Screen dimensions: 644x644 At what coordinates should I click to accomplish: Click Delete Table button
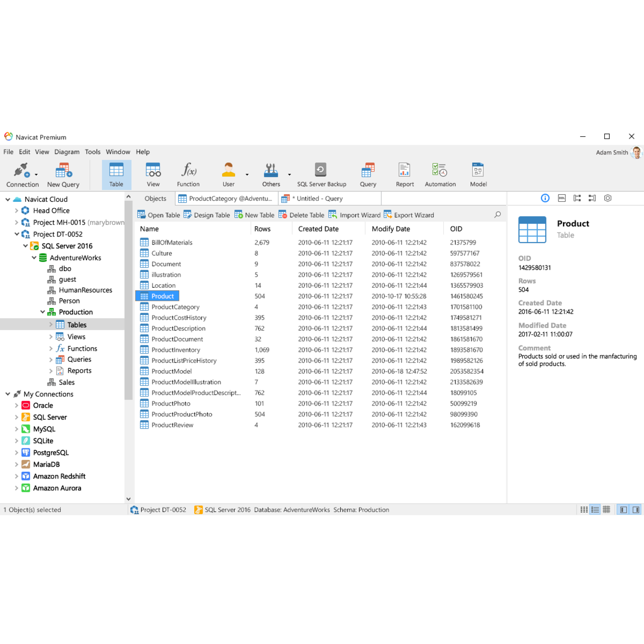301,215
